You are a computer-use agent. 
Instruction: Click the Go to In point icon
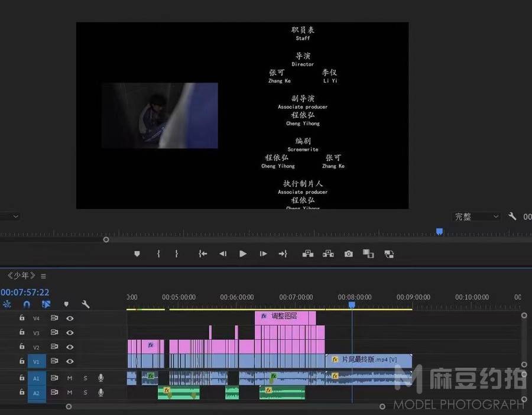click(203, 254)
